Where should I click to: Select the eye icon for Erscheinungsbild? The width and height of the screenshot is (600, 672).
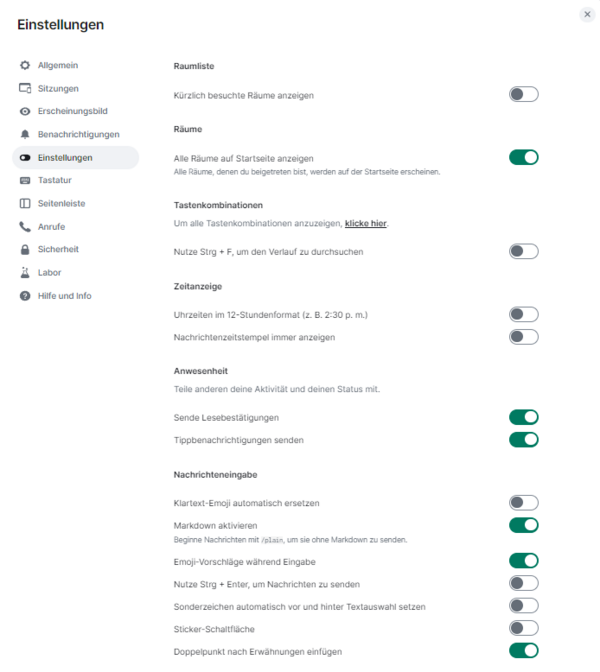pyautogui.click(x=25, y=111)
